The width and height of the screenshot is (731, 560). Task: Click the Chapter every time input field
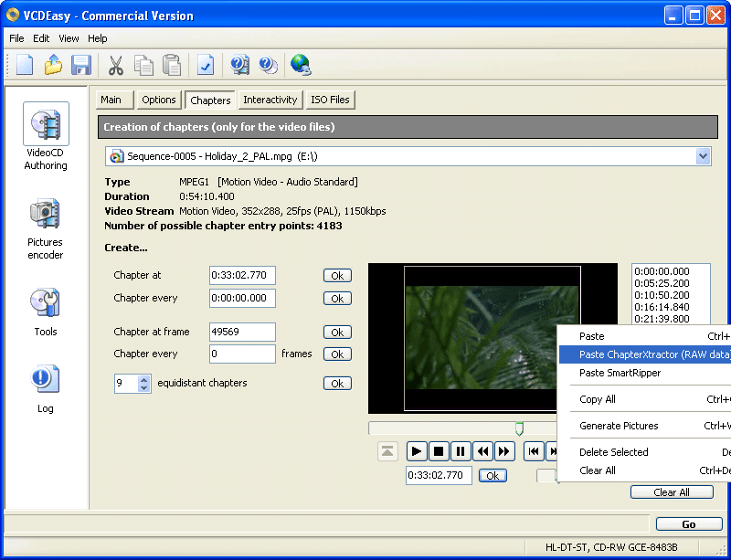tap(242, 298)
